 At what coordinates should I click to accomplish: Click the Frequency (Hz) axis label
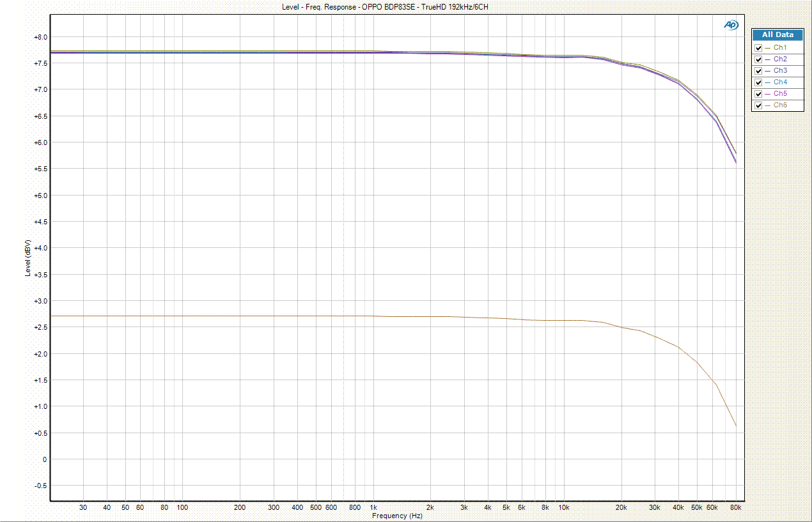(397, 516)
